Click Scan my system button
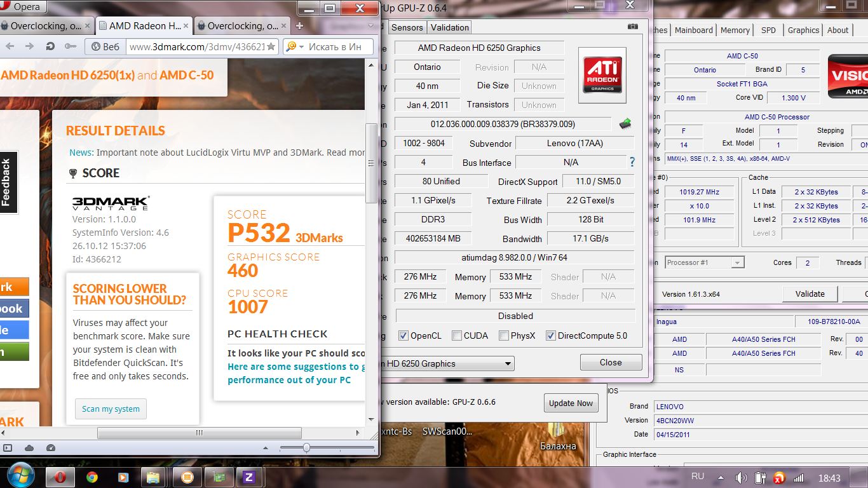The height and width of the screenshot is (488, 868). (x=111, y=409)
